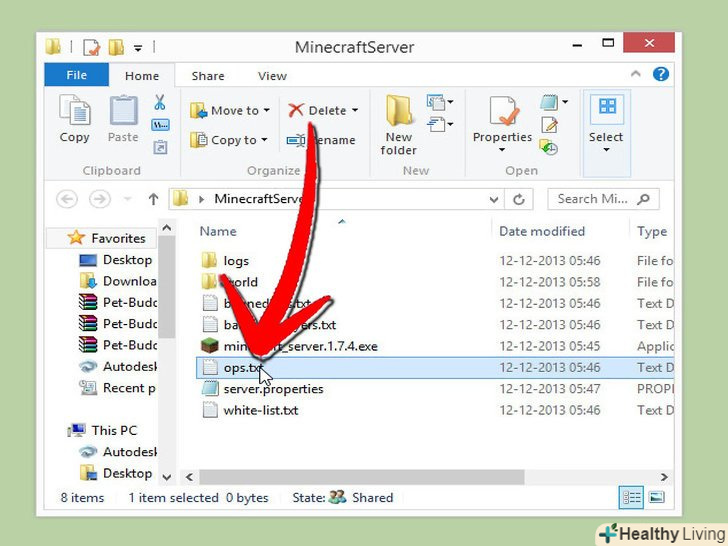728x546 pixels.
Task: Customize Quick Access Toolbar dropdown
Action: (x=138, y=47)
